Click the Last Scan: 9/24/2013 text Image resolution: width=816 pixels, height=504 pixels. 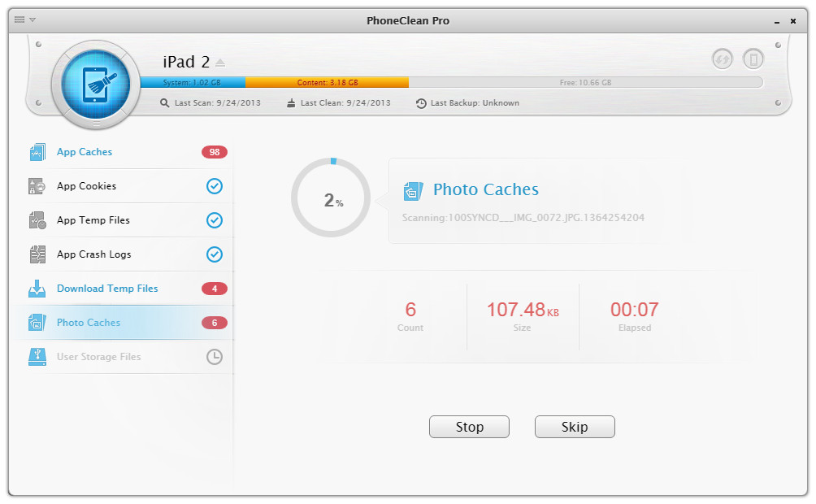(218, 103)
